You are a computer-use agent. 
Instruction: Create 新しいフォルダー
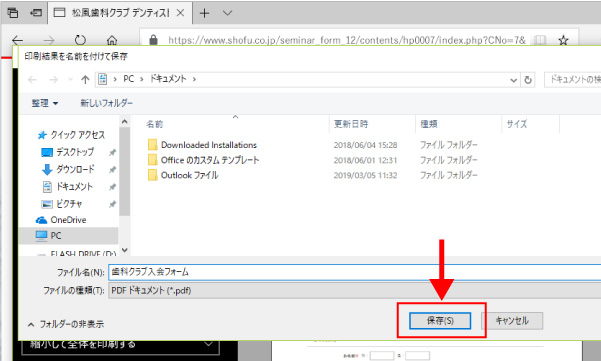pos(106,103)
